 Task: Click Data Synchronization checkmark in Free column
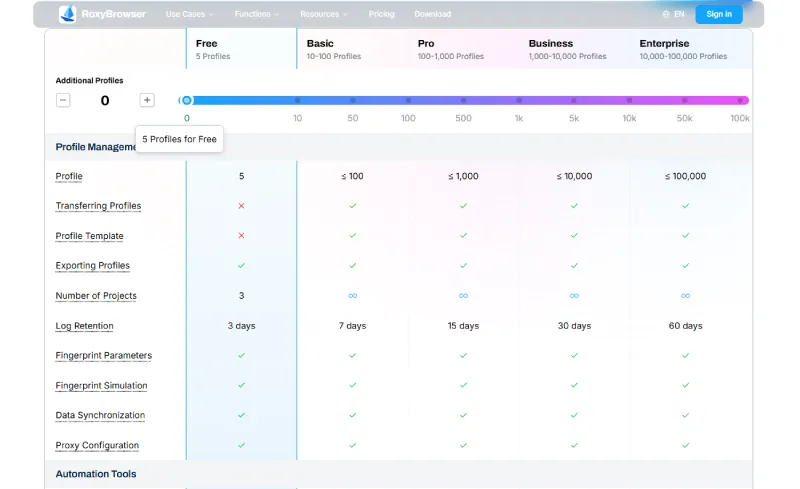[x=241, y=415]
